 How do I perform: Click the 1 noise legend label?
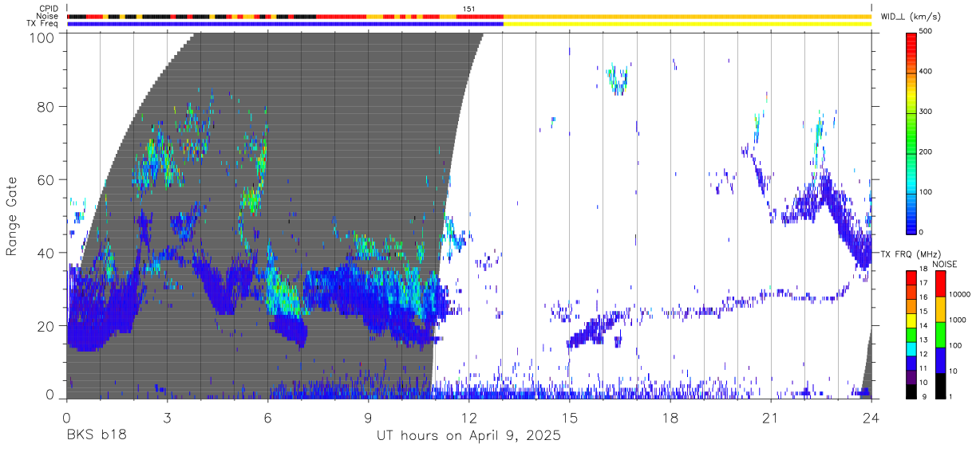pos(950,397)
